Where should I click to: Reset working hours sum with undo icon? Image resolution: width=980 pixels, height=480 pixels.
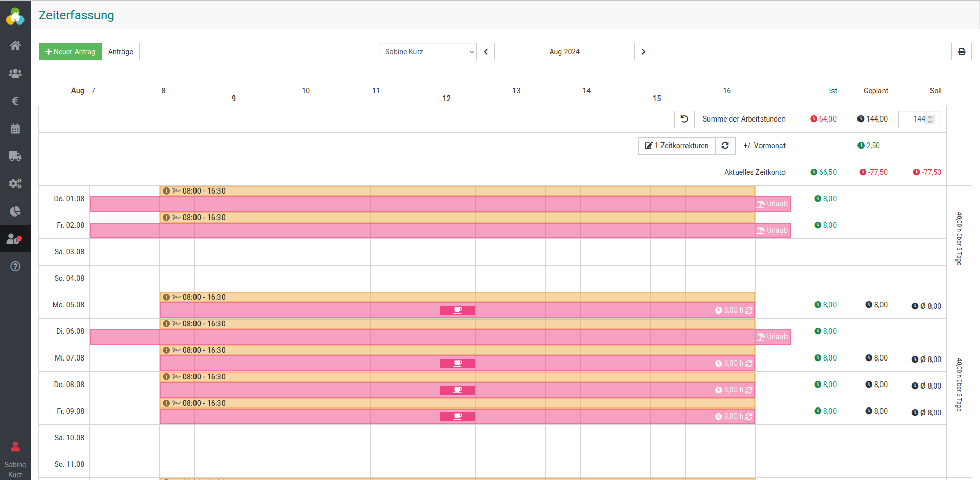point(684,119)
